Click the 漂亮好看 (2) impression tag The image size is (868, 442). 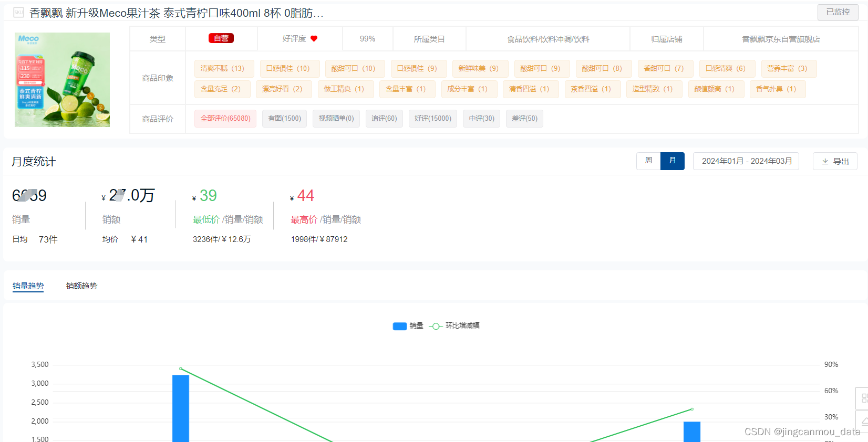click(284, 89)
